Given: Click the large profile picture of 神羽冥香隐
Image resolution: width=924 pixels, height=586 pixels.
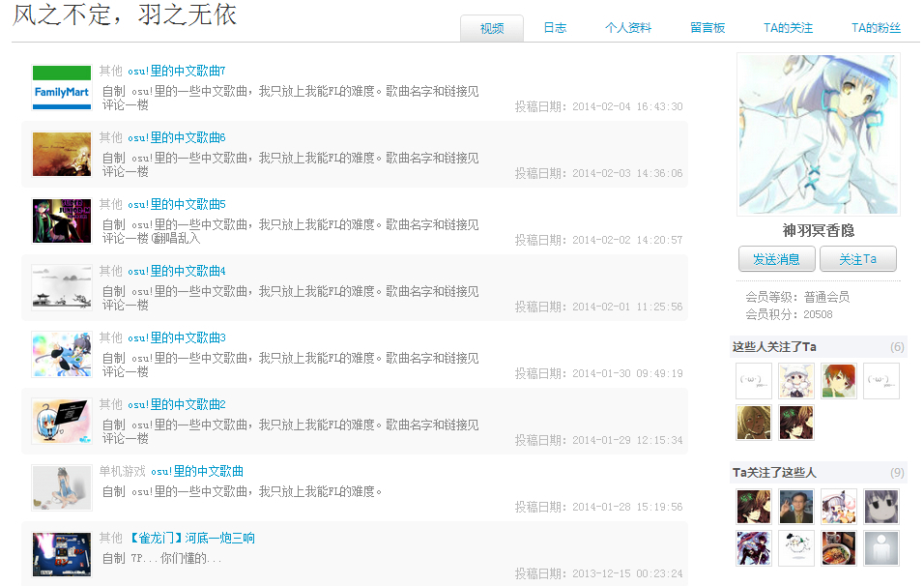Looking at the screenshot, I should pos(818,134).
